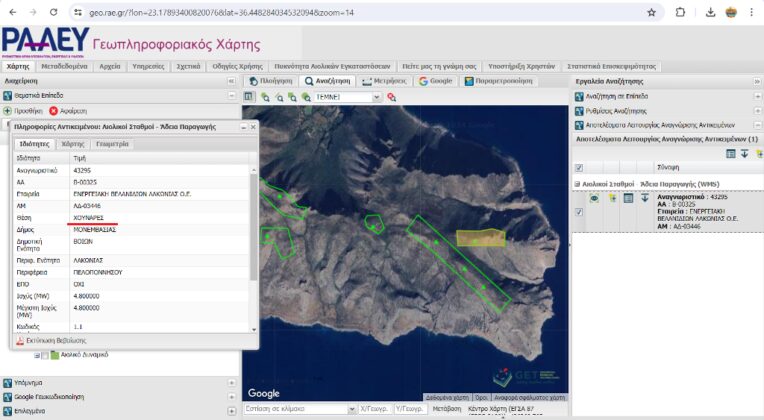Image resolution: width=764 pixels, height=420 pixels.
Task: Click the red clear-search magnifier icon
Action: point(391,97)
